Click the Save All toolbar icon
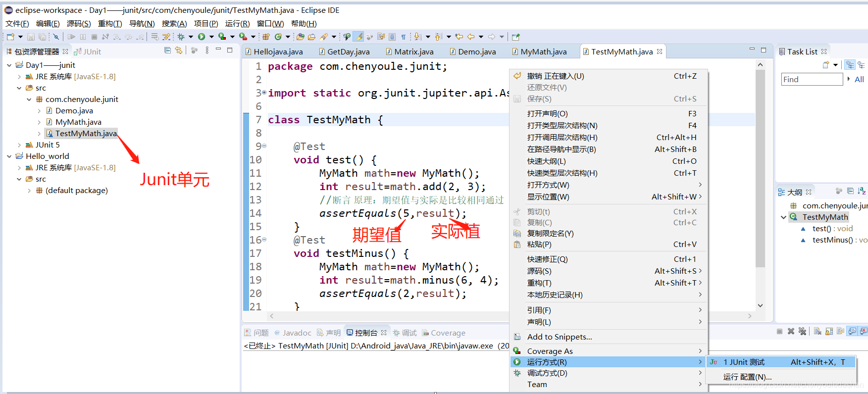868x394 pixels. (43, 37)
